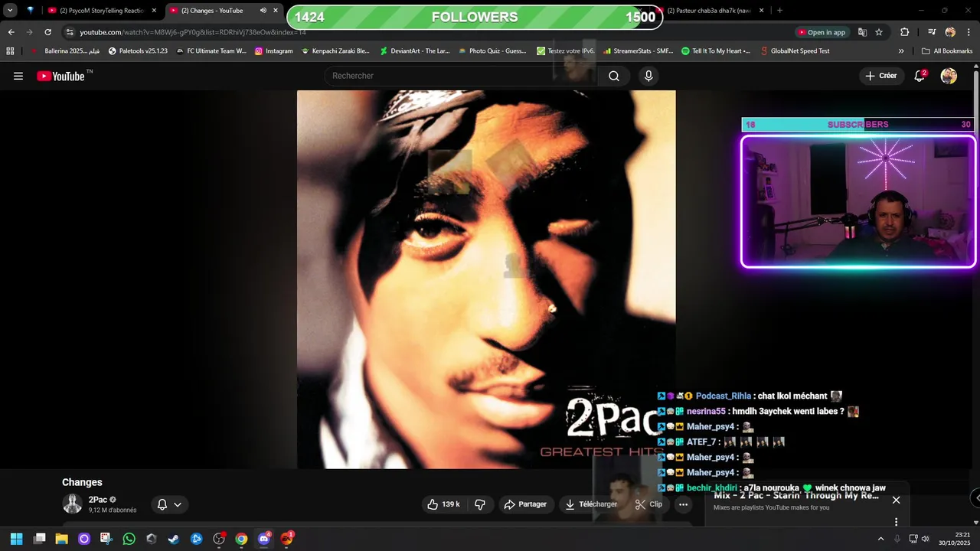This screenshot has width=980, height=551.
Task: View site information icon in address bar
Action: [x=70, y=32]
